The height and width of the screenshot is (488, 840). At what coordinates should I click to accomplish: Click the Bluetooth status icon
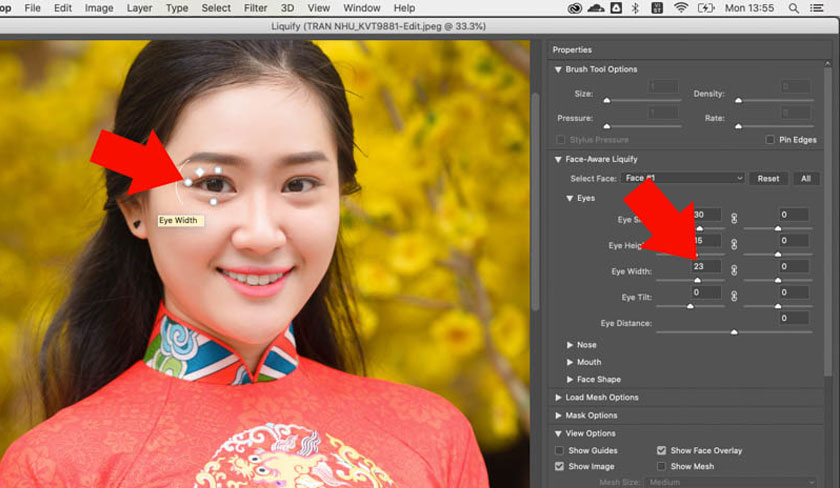pos(635,8)
